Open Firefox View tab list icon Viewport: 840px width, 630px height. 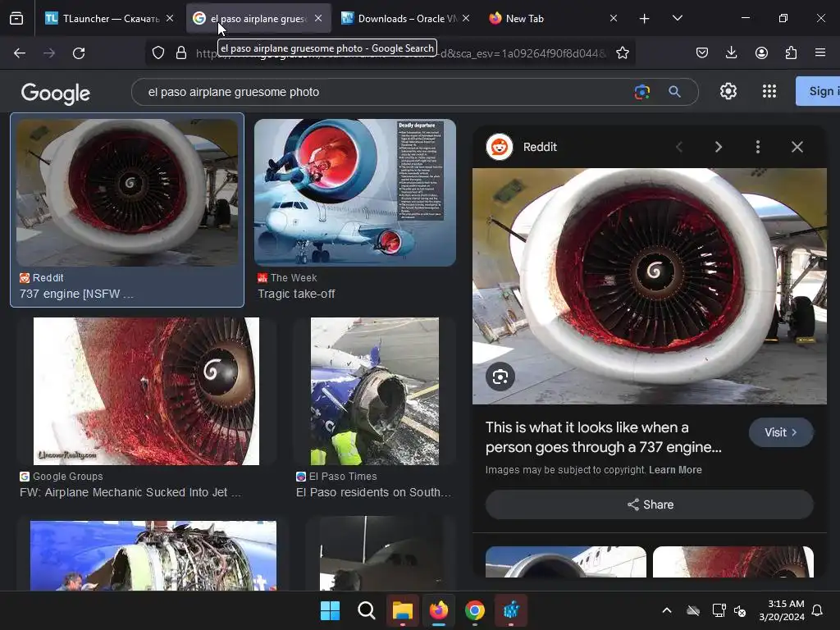pyautogui.click(x=16, y=18)
